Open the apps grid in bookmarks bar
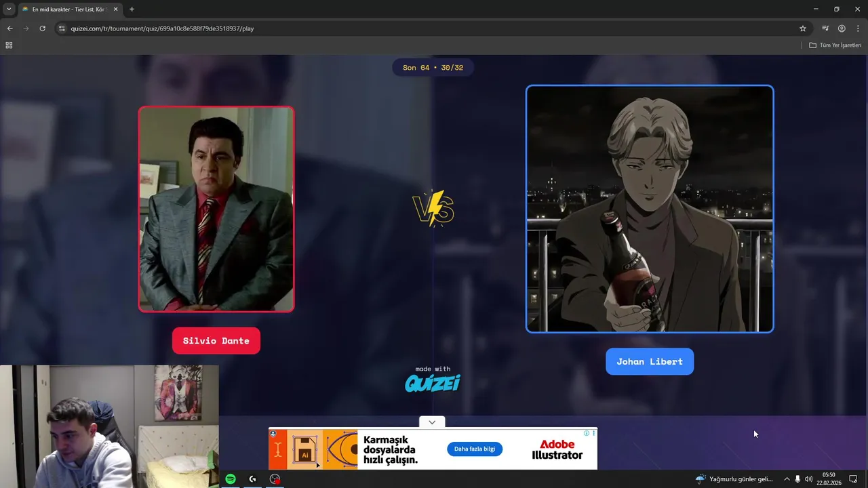 9,45
